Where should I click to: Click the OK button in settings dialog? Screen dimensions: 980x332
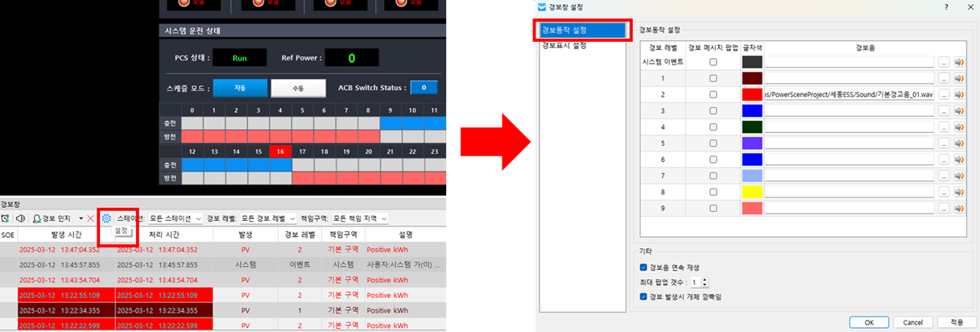pos(869,322)
